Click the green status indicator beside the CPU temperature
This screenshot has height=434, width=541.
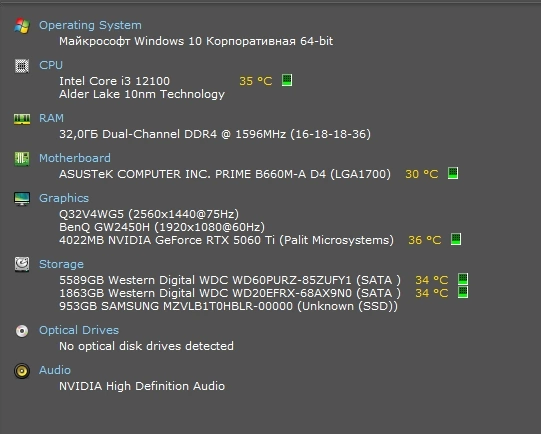click(x=287, y=80)
